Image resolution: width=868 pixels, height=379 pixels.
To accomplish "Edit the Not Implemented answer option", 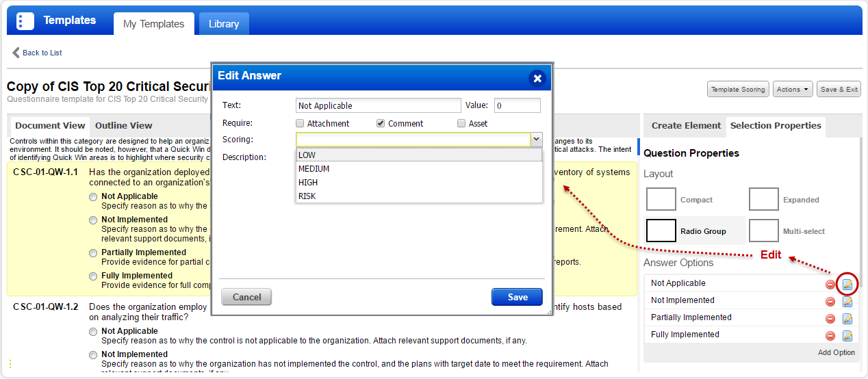I will point(847,302).
